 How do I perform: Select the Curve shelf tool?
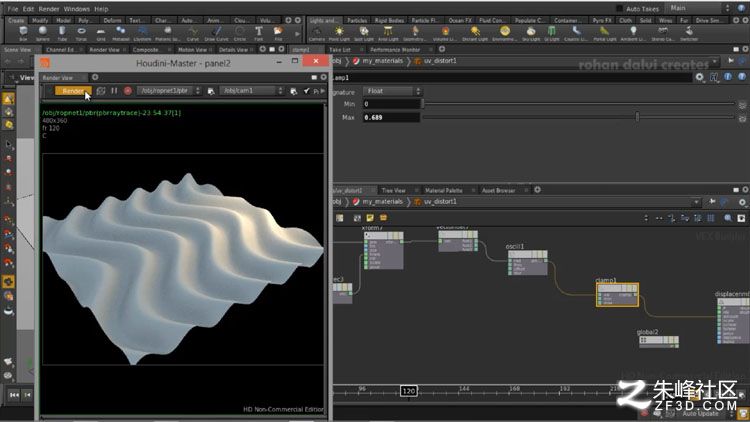(193, 33)
